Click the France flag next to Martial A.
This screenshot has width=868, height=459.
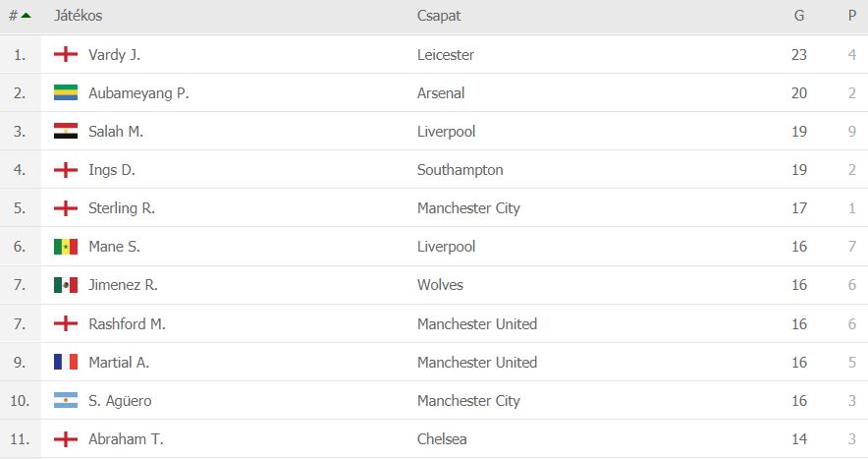click(66, 362)
